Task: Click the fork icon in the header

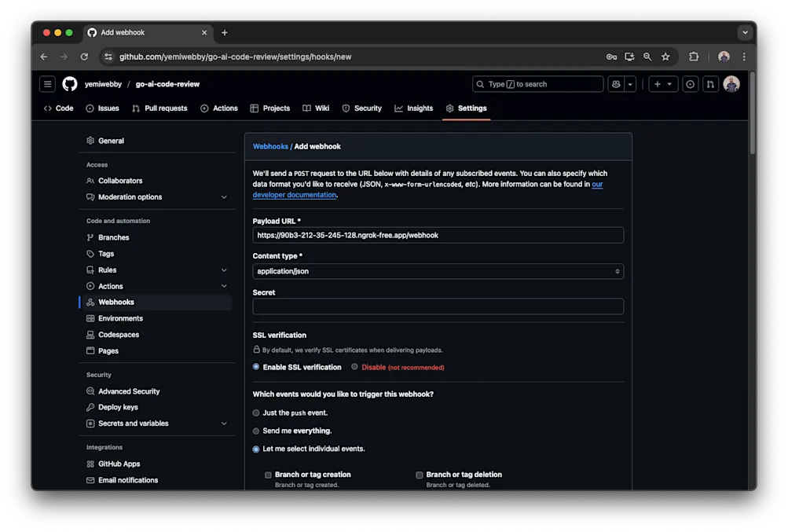Action: (x=711, y=84)
